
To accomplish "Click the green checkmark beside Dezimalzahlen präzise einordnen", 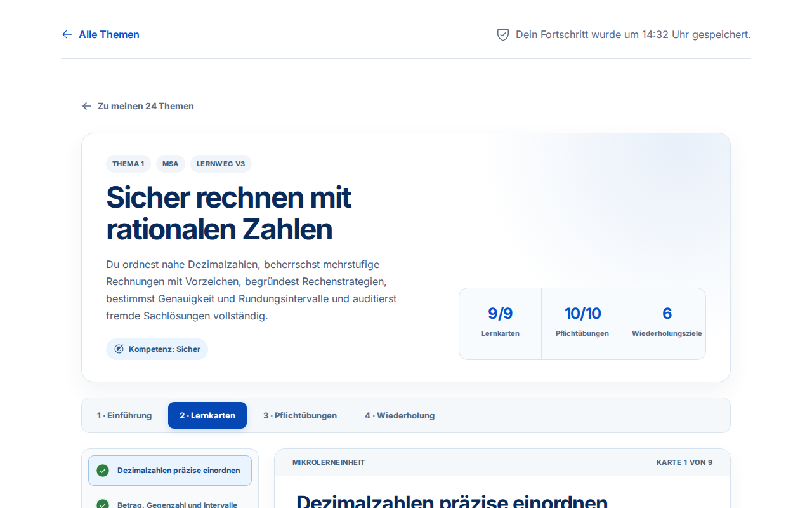I will click(x=103, y=471).
